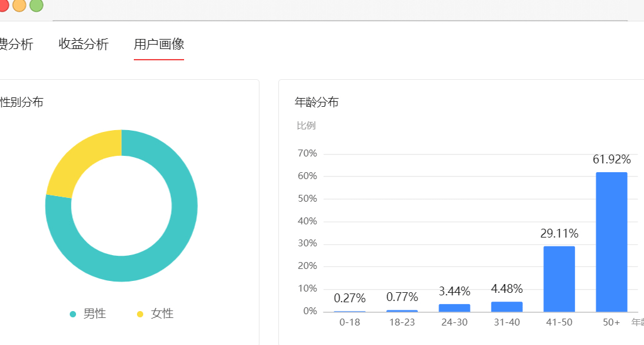This screenshot has width=644, height=345.
Task: Toggle the 男性 legend label
Action: 94,314
